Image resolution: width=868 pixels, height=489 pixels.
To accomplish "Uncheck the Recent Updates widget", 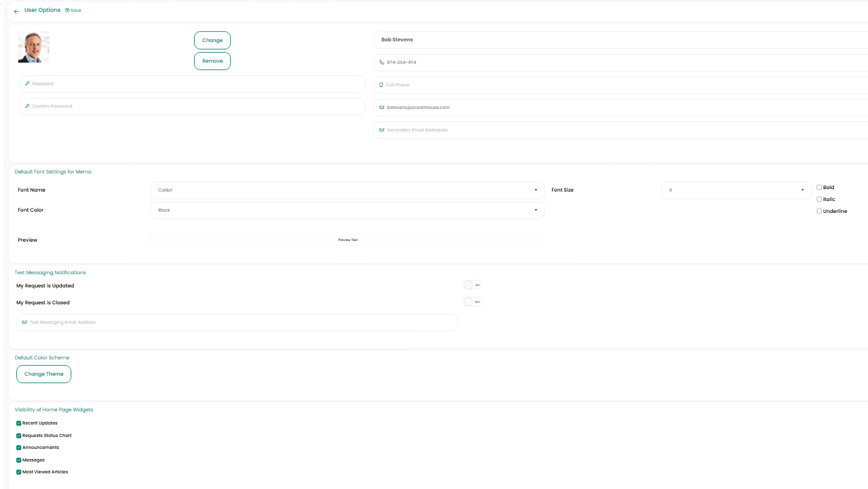I will pyautogui.click(x=19, y=423).
